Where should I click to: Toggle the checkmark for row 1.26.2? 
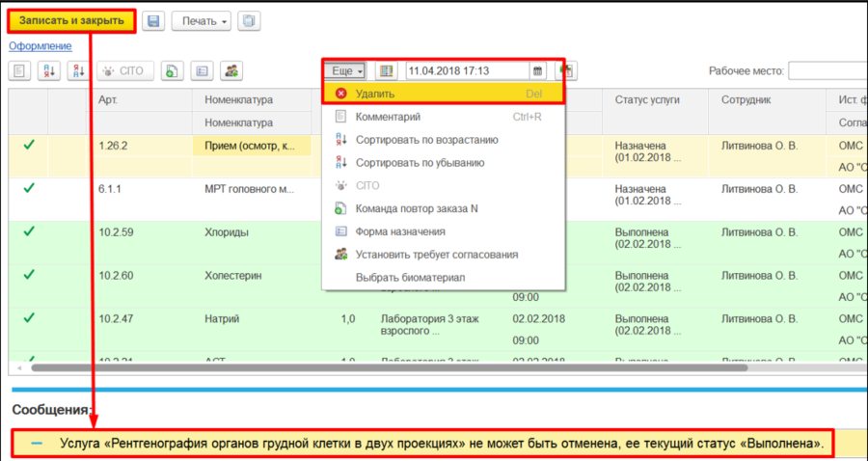[29, 145]
